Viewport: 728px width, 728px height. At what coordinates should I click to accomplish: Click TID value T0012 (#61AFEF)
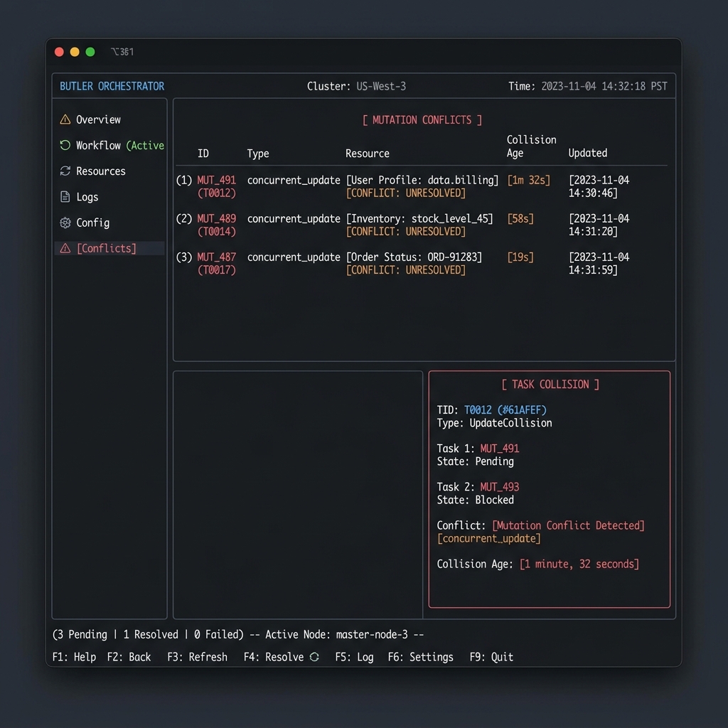(x=505, y=410)
